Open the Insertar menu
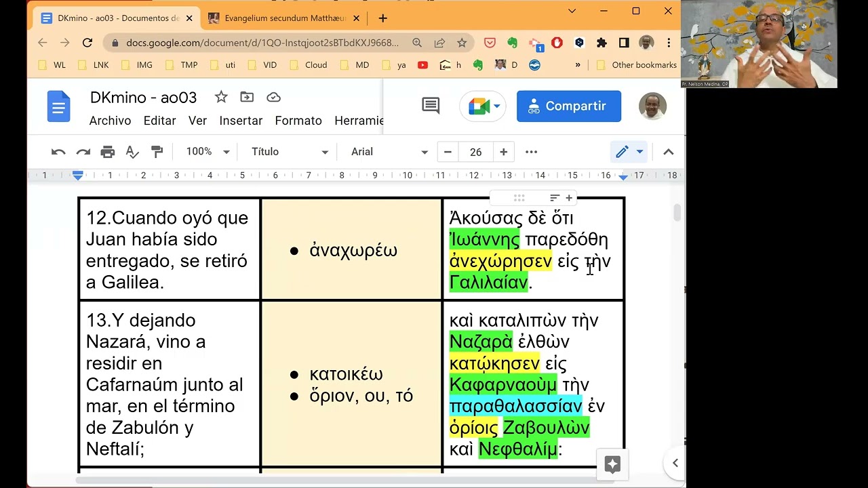Viewport: 868px width, 488px height. coord(241,121)
